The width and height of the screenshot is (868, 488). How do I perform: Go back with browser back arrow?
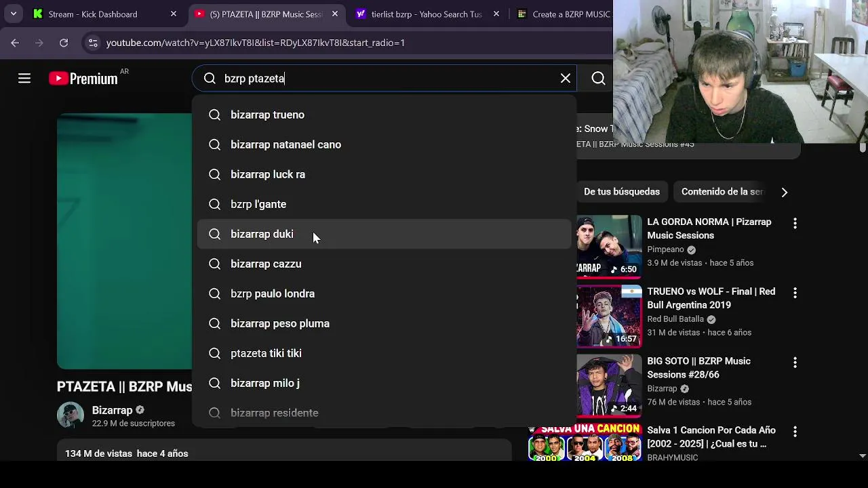[15, 43]
